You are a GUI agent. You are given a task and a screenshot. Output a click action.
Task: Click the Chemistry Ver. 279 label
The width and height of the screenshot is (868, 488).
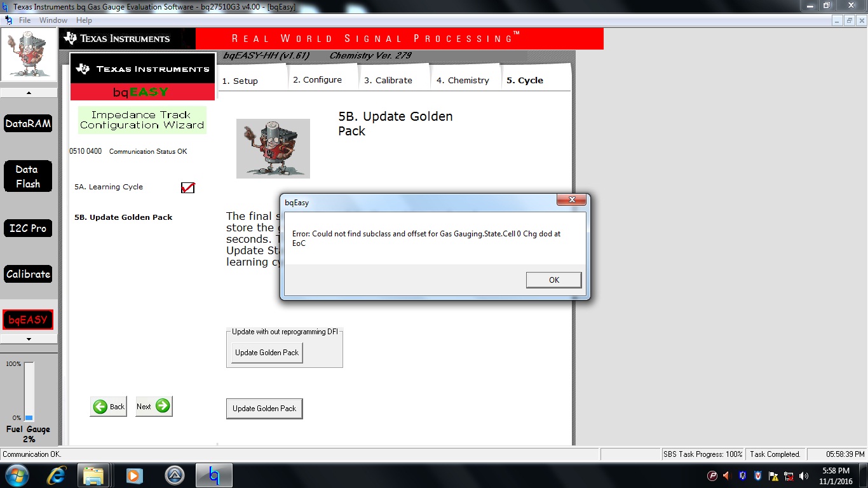tap(370, 56)
